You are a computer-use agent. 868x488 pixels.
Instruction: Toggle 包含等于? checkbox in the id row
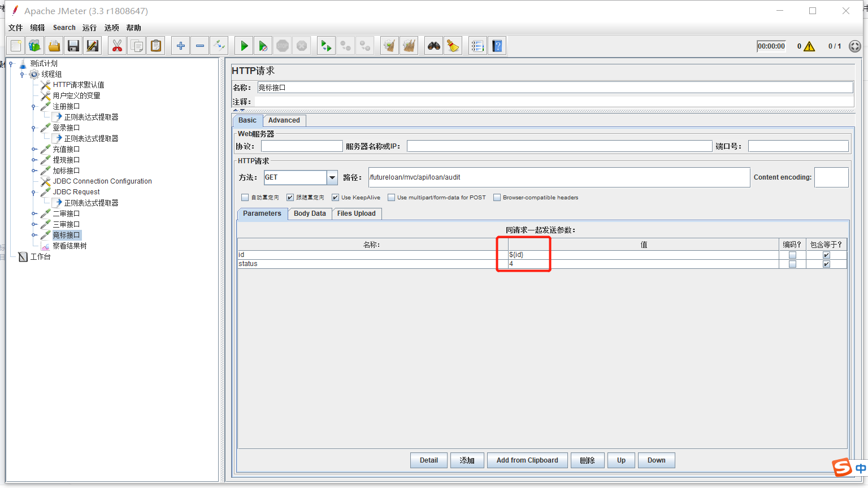click(826, 255)
